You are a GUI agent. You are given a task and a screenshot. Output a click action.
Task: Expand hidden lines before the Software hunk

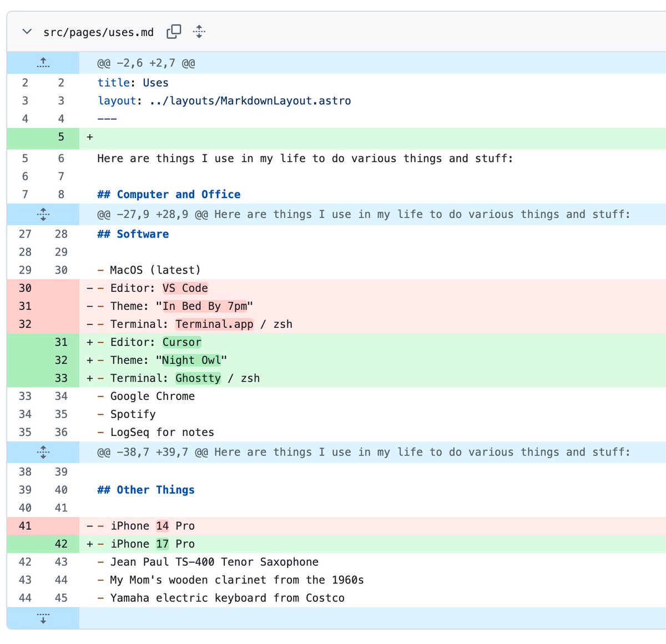pyautogui.click(x=43, y=214)
